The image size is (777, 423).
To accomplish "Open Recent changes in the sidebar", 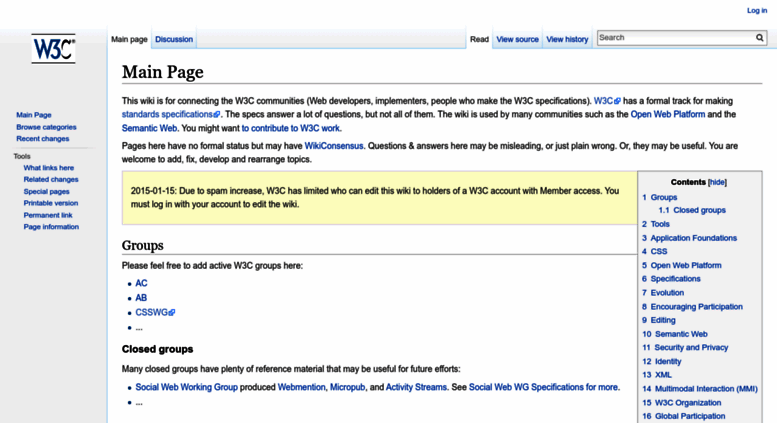I will pos(43,139).
